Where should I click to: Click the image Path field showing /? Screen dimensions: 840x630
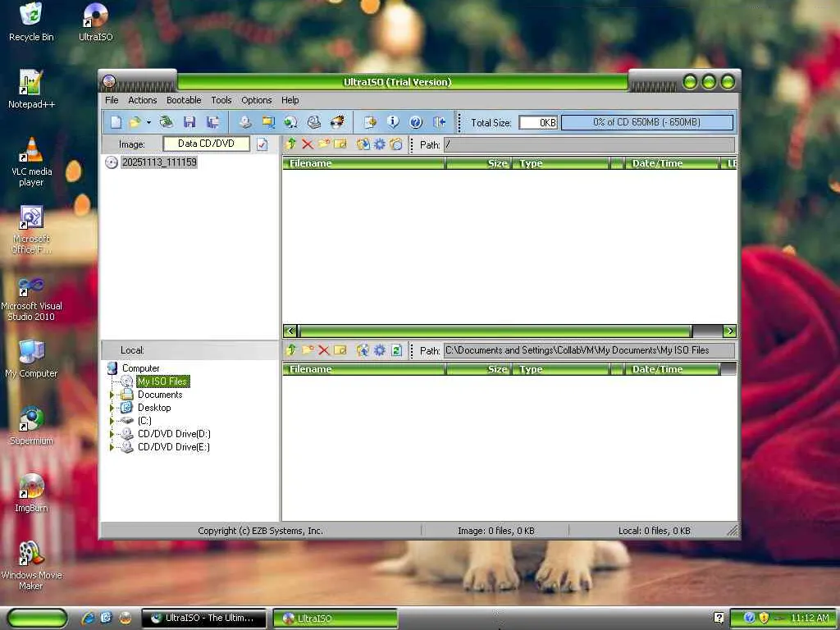[589, 144]
